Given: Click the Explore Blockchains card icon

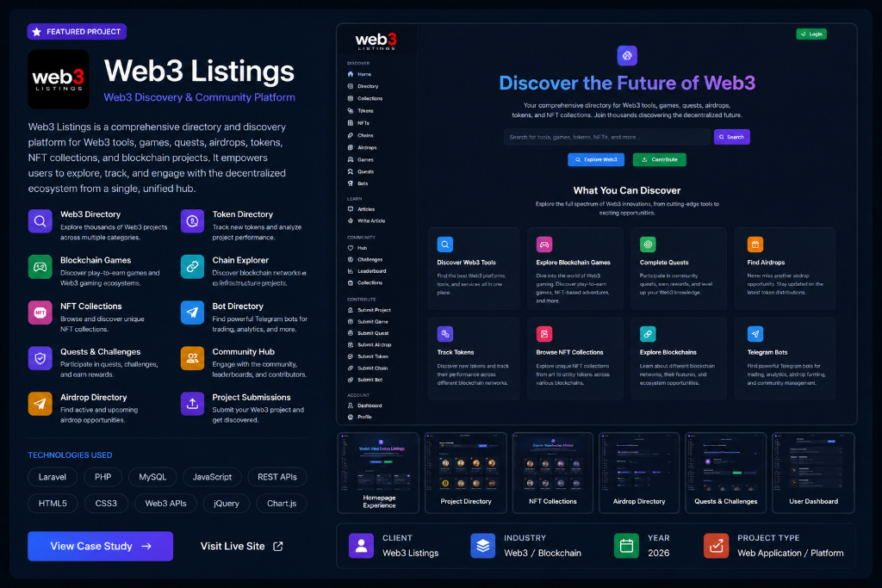Looking at the screenshot, I should (x=648, y=334).
